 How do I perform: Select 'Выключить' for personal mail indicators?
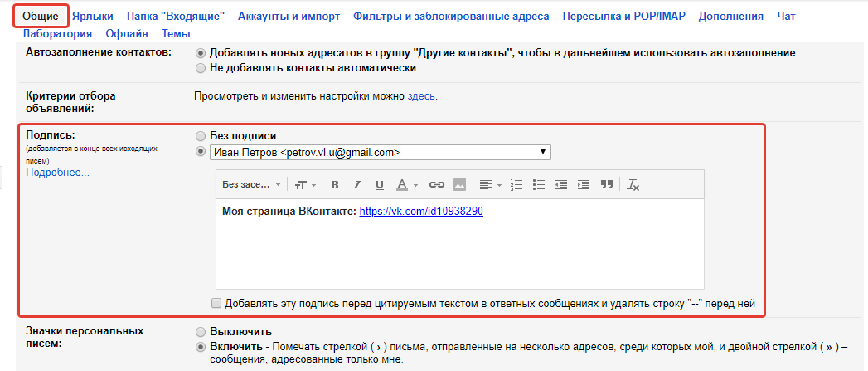pos(200,331)
